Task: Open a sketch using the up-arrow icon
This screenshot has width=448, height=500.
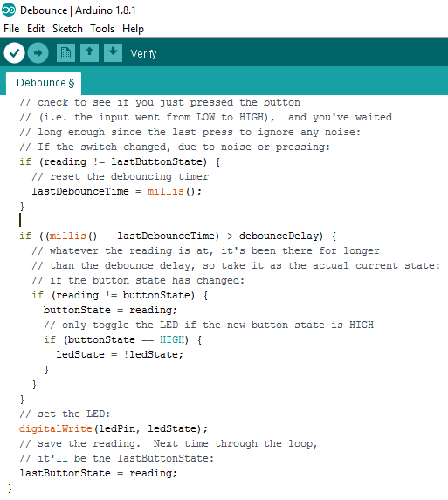Action: coord(89,53)
